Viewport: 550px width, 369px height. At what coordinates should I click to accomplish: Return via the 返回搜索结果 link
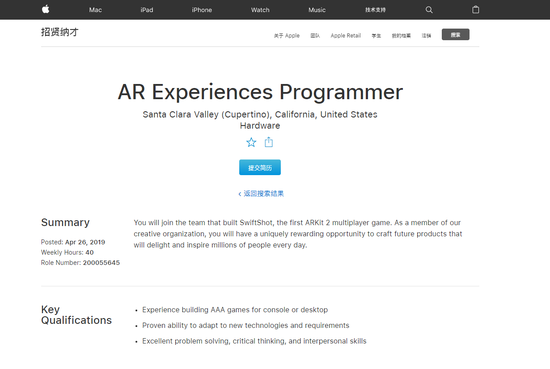click(x=261, y=193)
